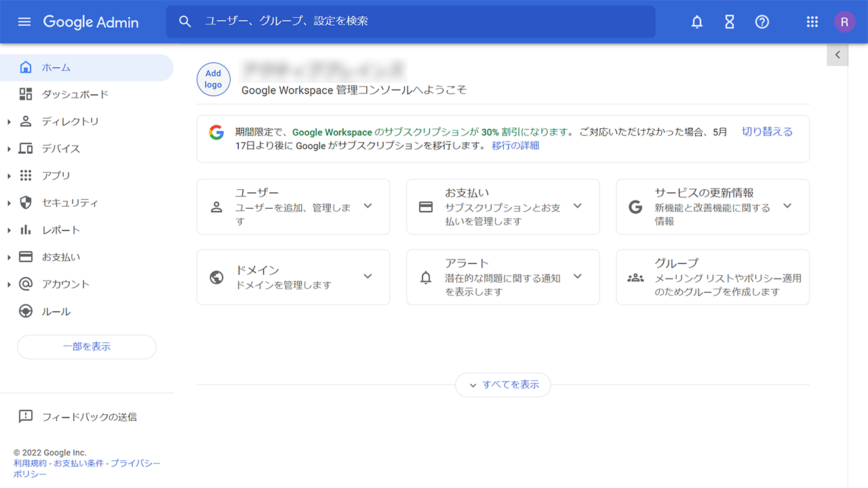Click the help question mark icon
The image size is (868, 488).
pyautogui.click(x=762, y=22)
